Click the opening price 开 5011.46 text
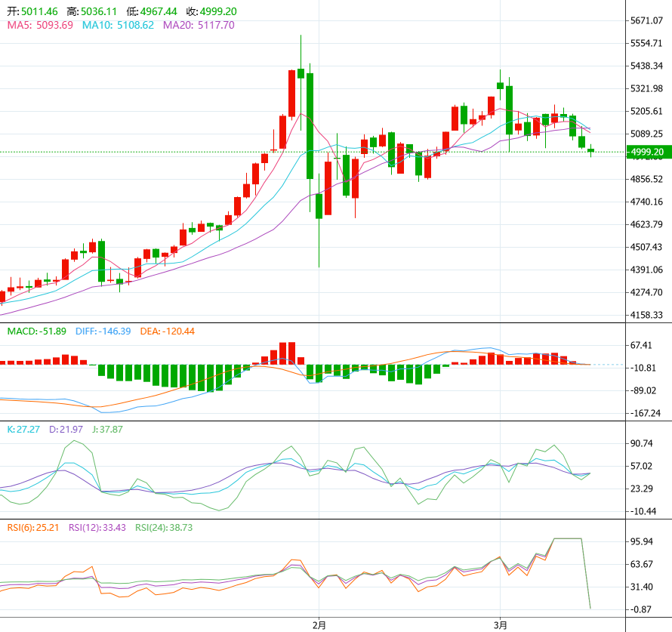This screenshot has width=672, height=632. coord(32,12)
